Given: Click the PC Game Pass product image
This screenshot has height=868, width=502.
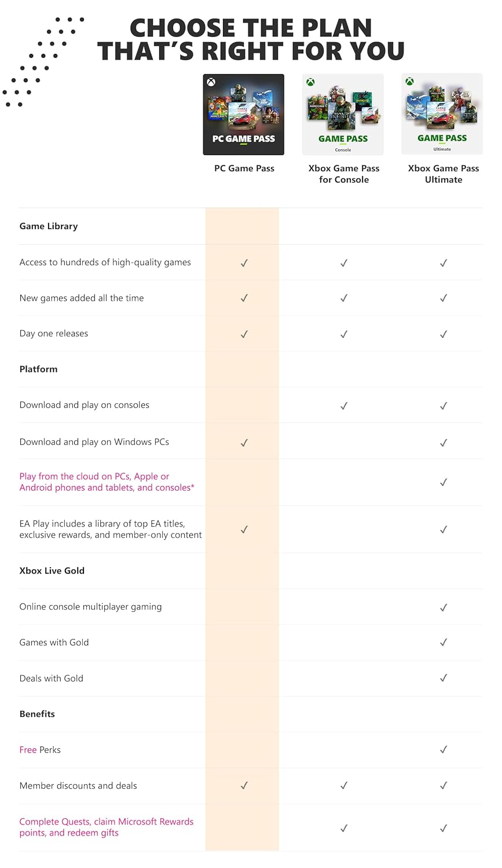Looking at the screenshot, I should point(243,115).
